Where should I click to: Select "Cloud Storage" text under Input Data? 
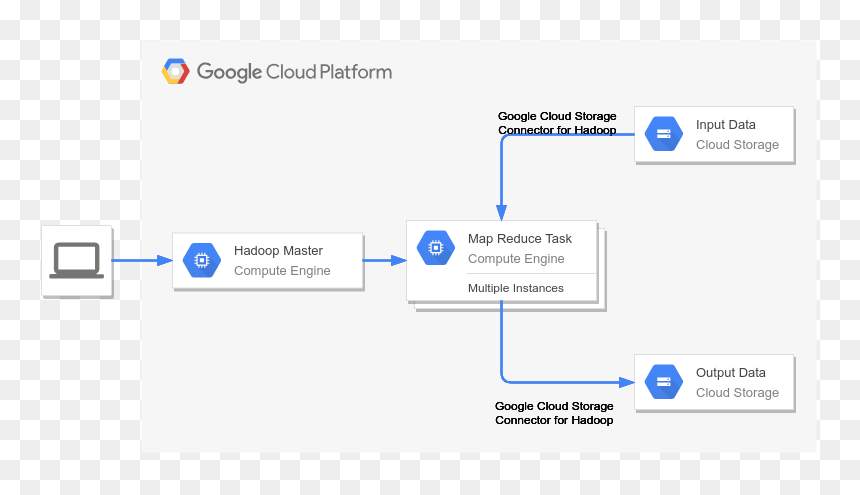[737, 145]
